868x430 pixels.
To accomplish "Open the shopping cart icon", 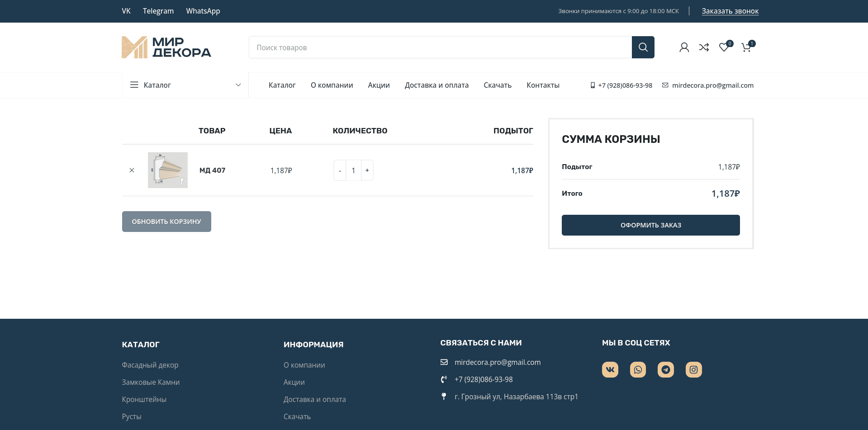I will (x=747, y=47).
